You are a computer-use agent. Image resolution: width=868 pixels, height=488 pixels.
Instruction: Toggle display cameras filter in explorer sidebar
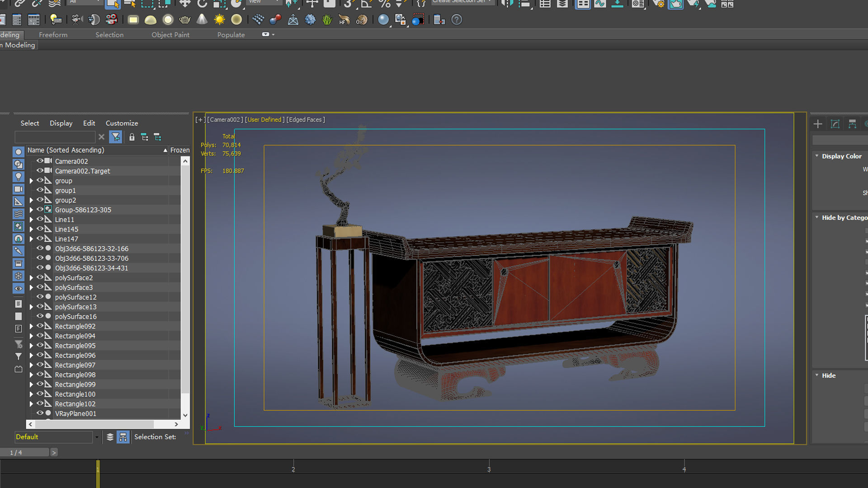(18, 189)
